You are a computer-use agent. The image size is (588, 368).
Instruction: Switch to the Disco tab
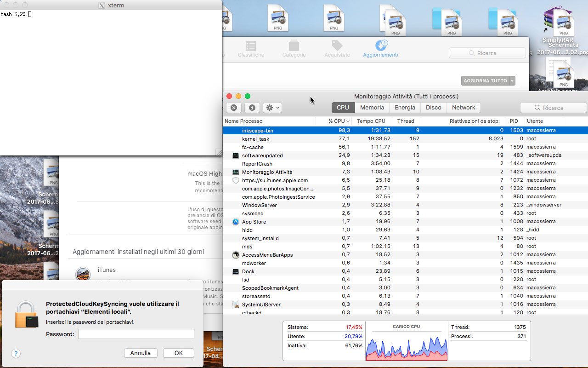pyautogui.click(x=433, y=108)
